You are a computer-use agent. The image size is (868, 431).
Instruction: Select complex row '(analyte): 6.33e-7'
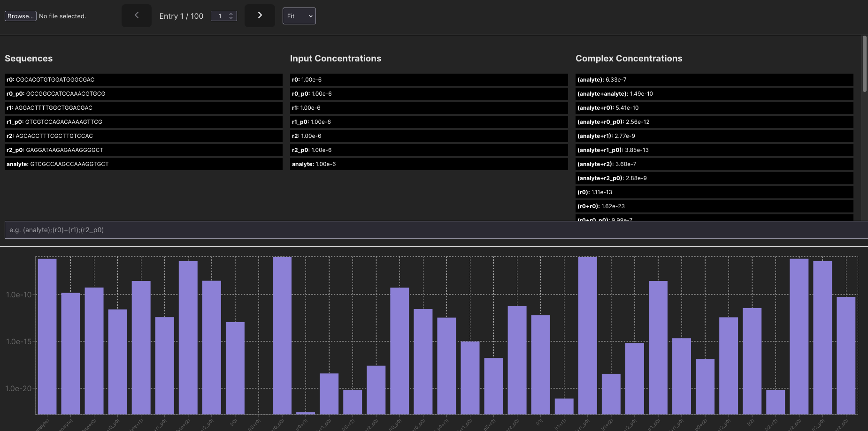[x=714, y=80]
